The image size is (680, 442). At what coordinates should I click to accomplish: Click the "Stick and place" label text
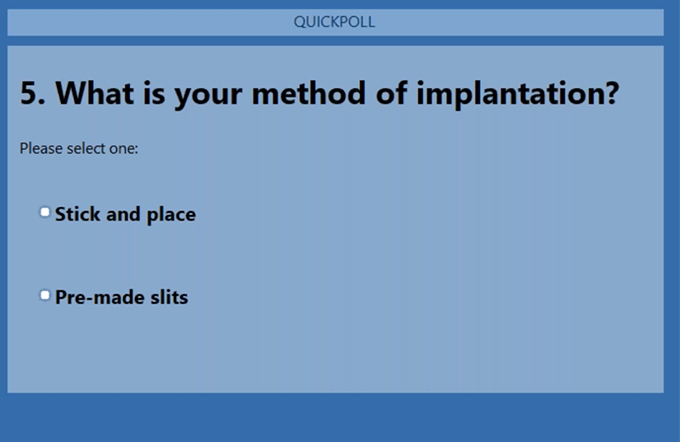(125, 214)
